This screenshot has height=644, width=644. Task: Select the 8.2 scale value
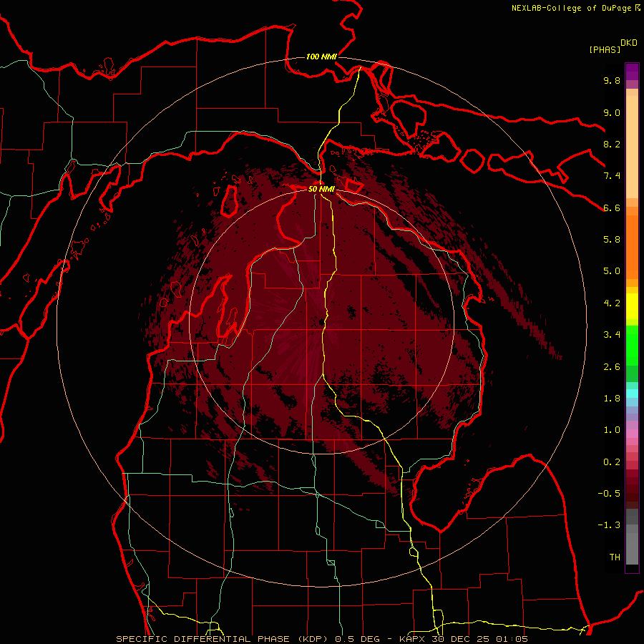(x=612, y=144)
